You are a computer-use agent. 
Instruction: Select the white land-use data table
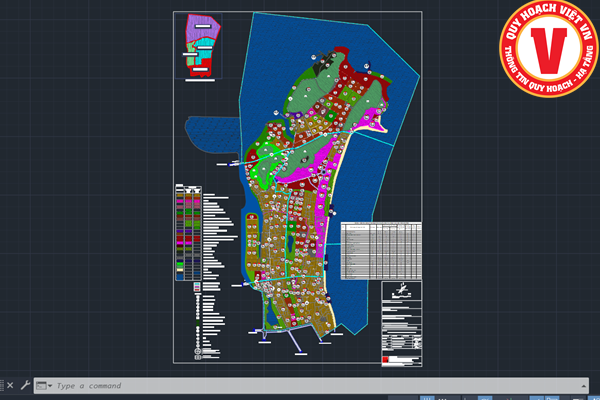point(381,250)
